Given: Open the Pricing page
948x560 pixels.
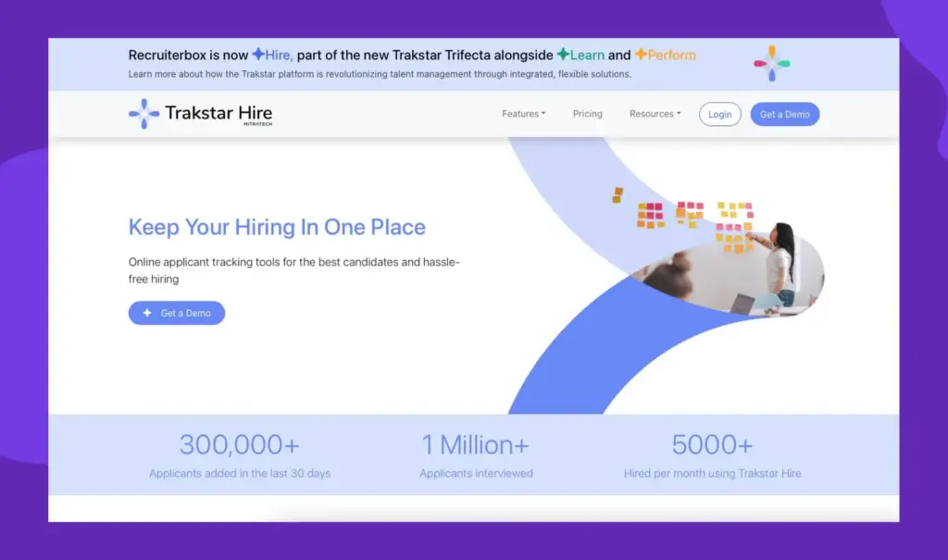Looking at the screenshot, I should point(588,114).
